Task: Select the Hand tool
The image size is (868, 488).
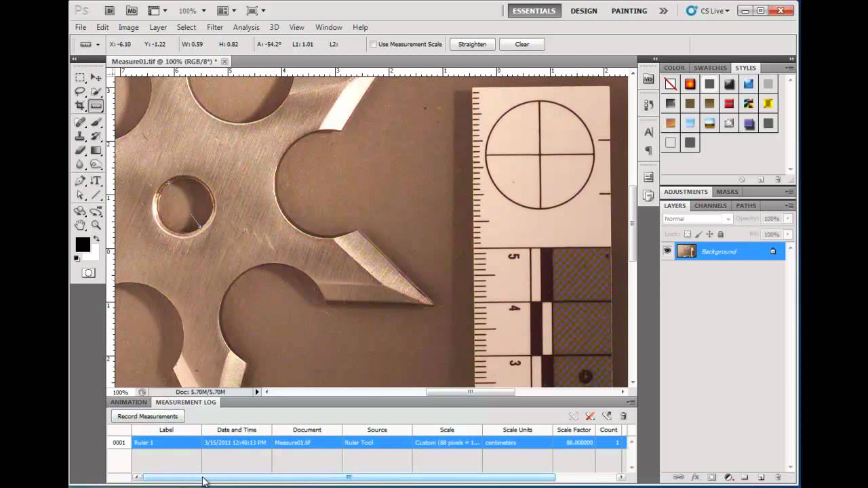Action: (80, 225)
